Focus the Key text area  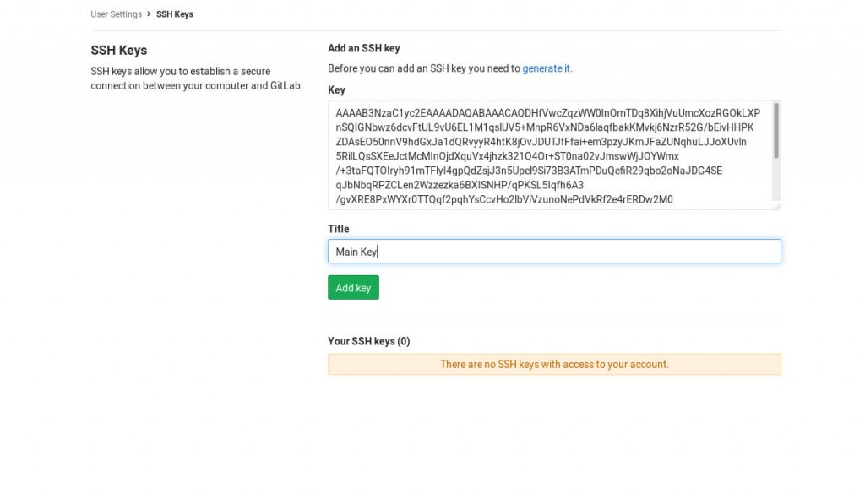coord(549,155)
